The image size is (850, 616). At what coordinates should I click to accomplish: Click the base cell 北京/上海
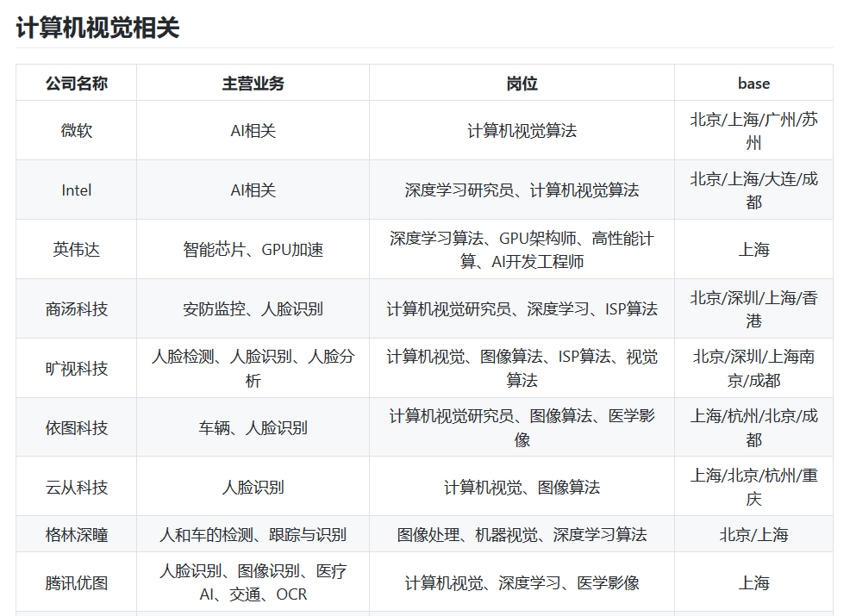(754, 535)
